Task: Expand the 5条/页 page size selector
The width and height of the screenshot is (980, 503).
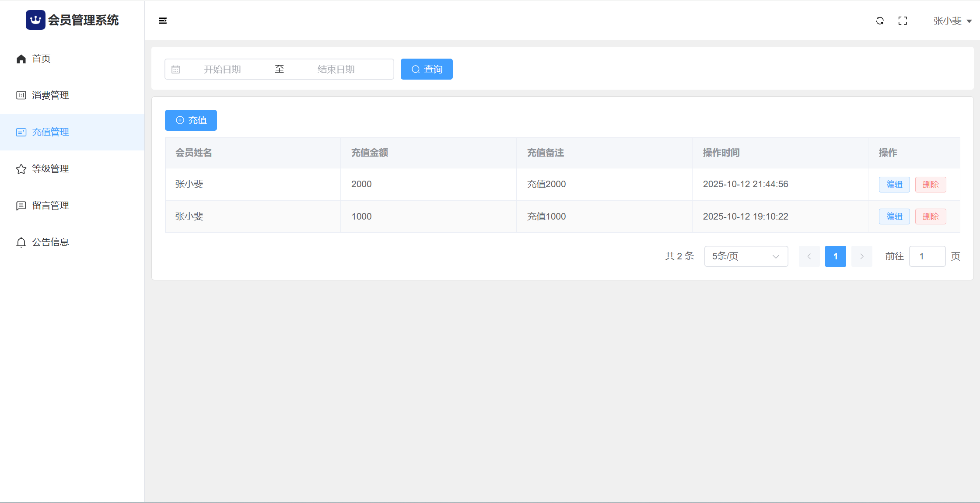Action: tap(746, 256)
